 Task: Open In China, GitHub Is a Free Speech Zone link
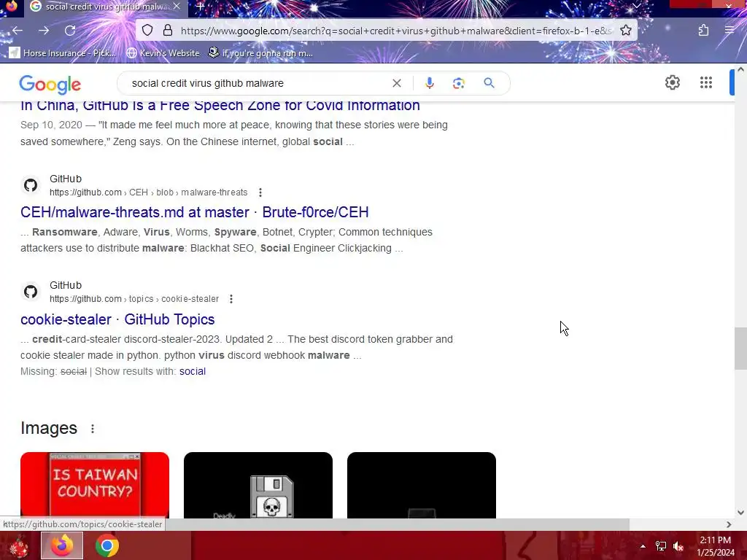pyautogui.click(x=220, y=106)
